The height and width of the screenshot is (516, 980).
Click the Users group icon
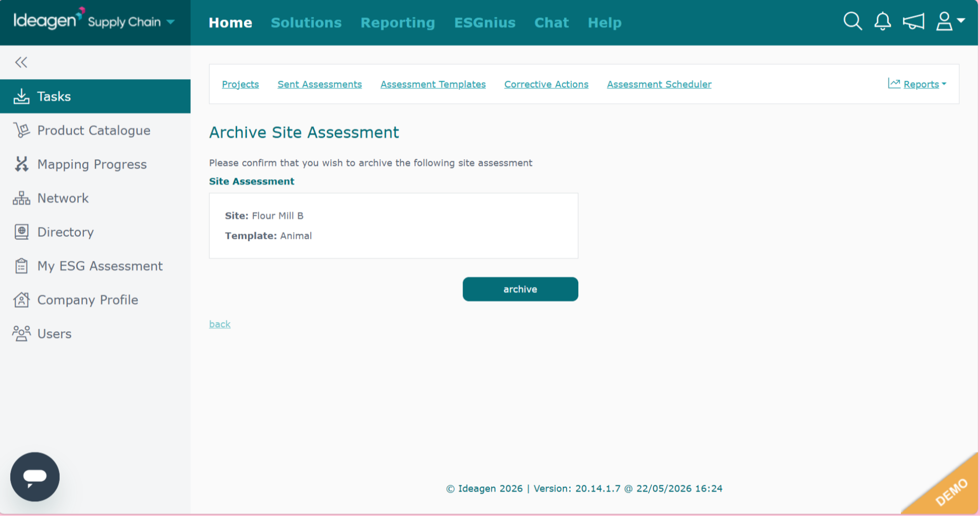click(x=21, y=333)
